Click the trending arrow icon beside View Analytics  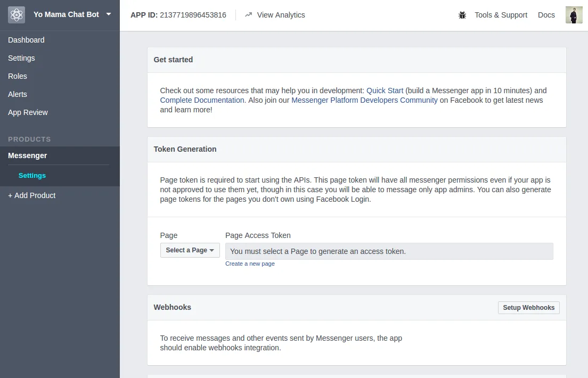(248, 15)
